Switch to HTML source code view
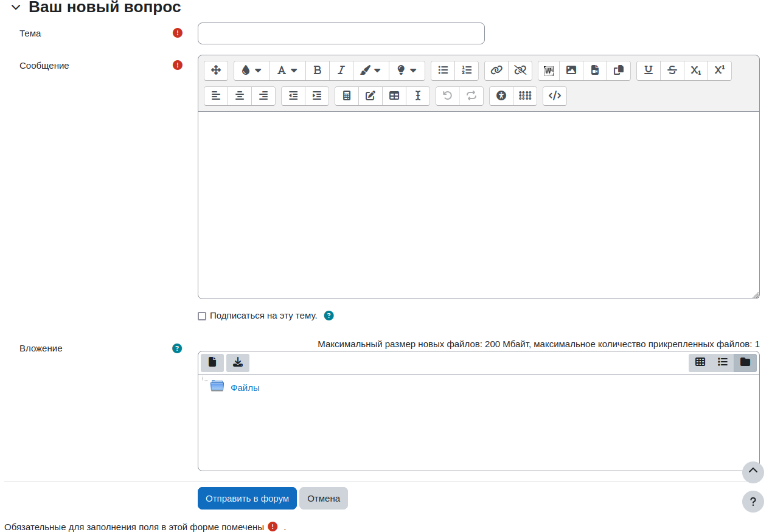Image resolution: width=772 pixels, height=532 pixels. point(555,96)
